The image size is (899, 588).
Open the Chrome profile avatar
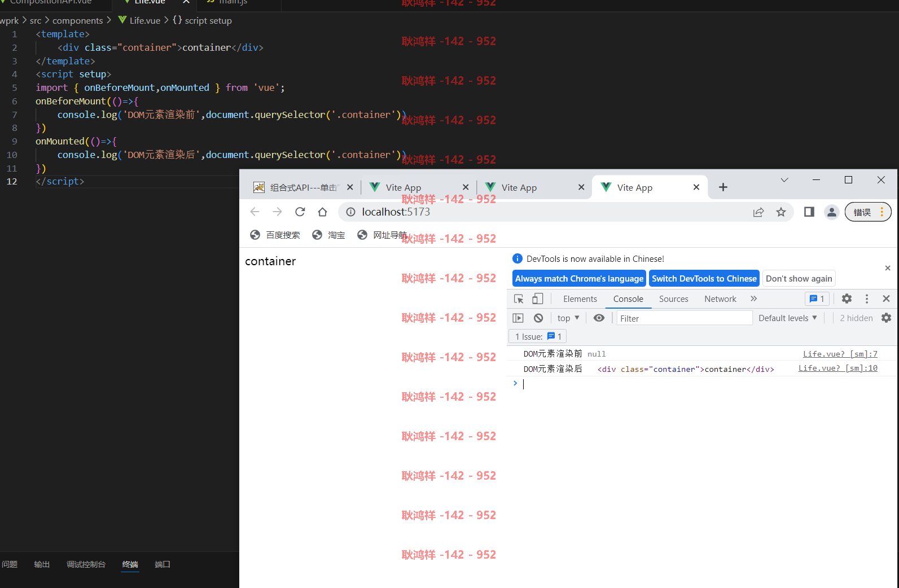tap(831, 212)
